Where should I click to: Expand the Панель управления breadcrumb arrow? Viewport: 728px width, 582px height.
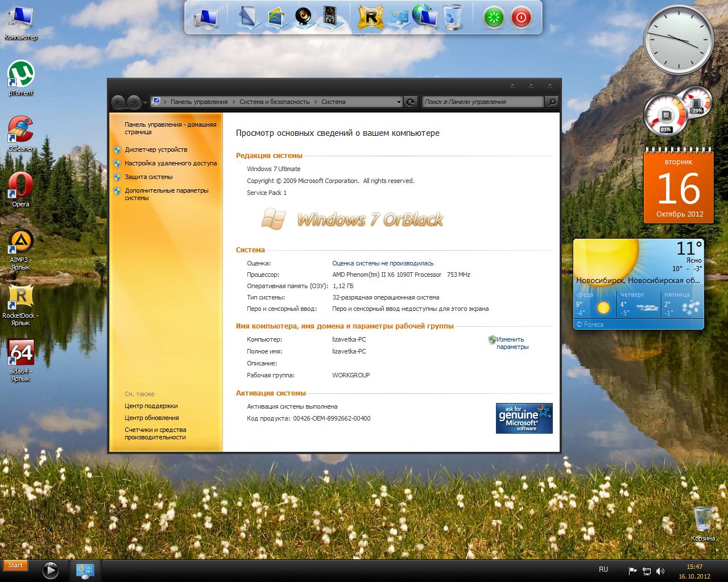pos(233,102)
